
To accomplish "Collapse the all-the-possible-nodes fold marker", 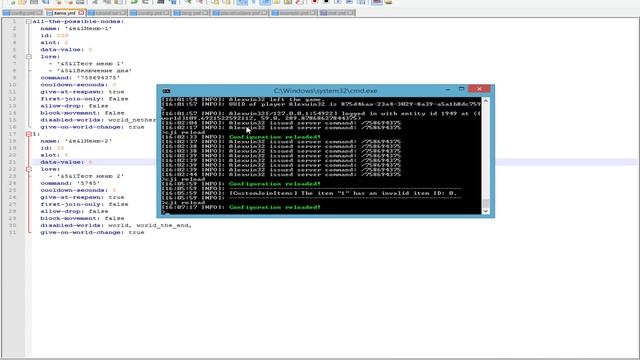I will [x=29, y=21].
